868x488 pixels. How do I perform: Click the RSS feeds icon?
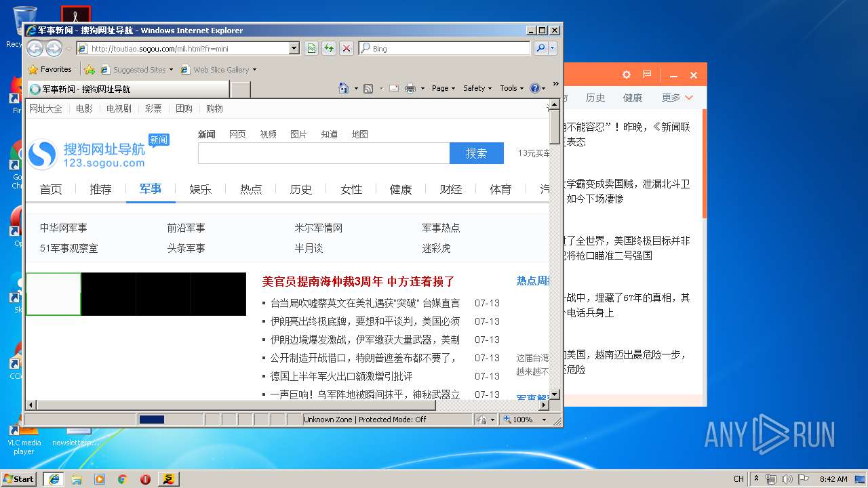[368, 88]
